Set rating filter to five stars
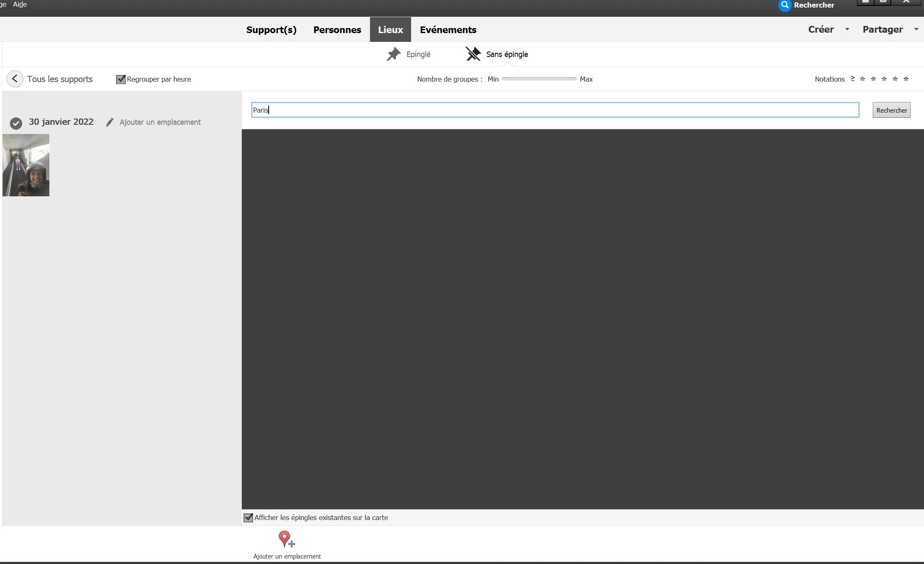Viewport: 924px width, 564px height. tap(906, 79)
